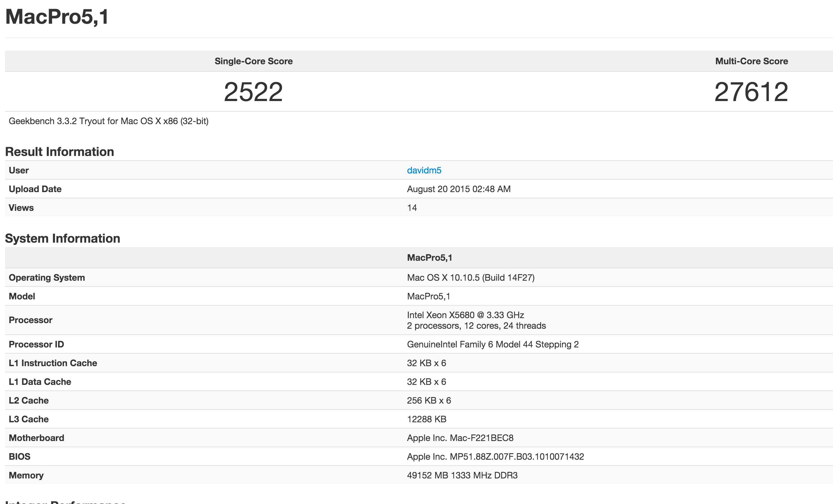Click the L3 Cache 12288 KB value

click(426, 419)
